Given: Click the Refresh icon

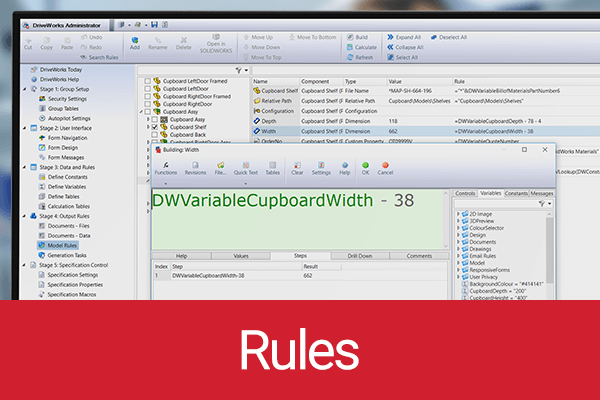Looking at the screenshot, I should [x=360, y=57].
